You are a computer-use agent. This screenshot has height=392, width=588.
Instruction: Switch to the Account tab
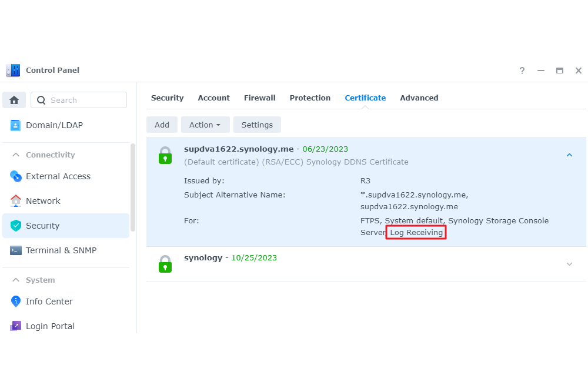pyautogui.click(x=214, y=98)
